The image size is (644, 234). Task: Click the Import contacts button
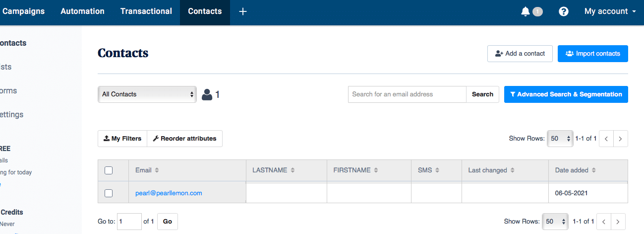click(x=593, y=54)
